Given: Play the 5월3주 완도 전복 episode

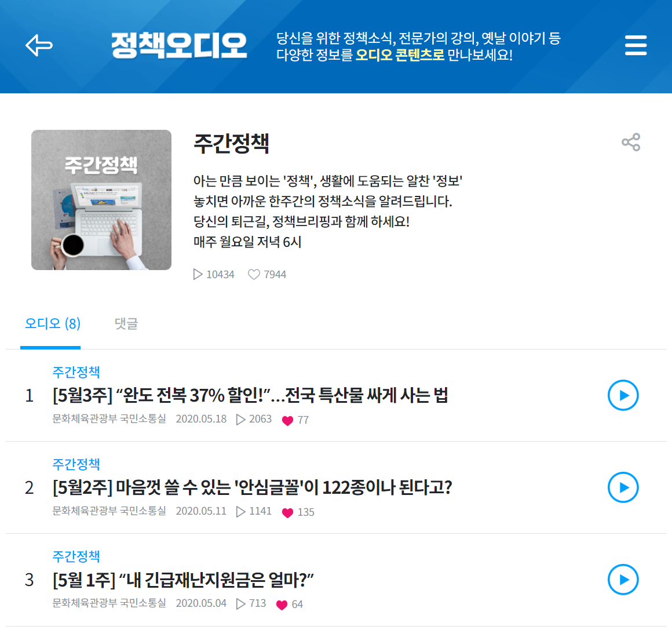Looking at the screenshot, I should tap(623, 395).
